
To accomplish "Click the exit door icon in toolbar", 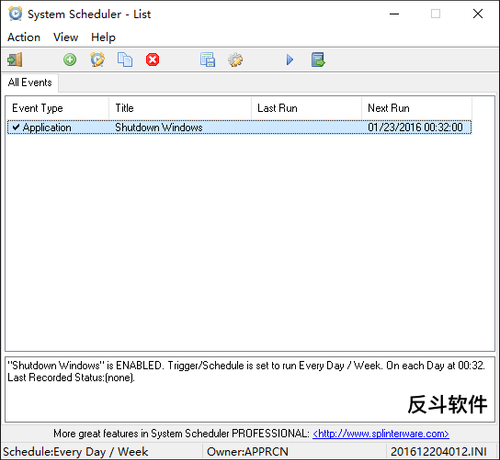I will [15, 60].
